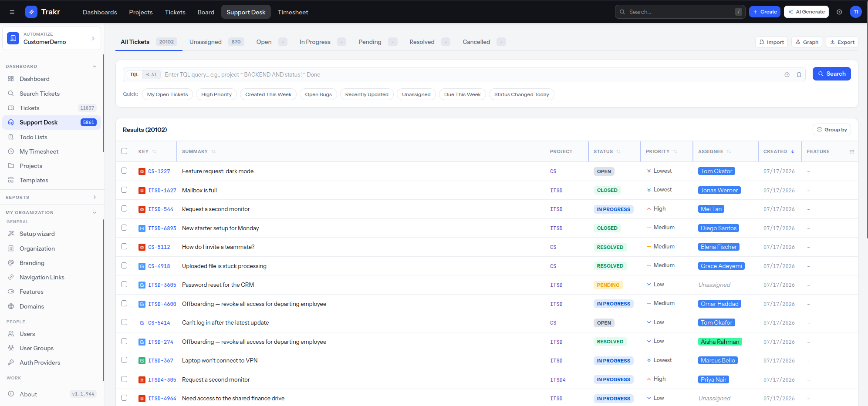Open Search Tickets in the sidebar
This screenshot has width=868, height=406.
click(51, 94)
